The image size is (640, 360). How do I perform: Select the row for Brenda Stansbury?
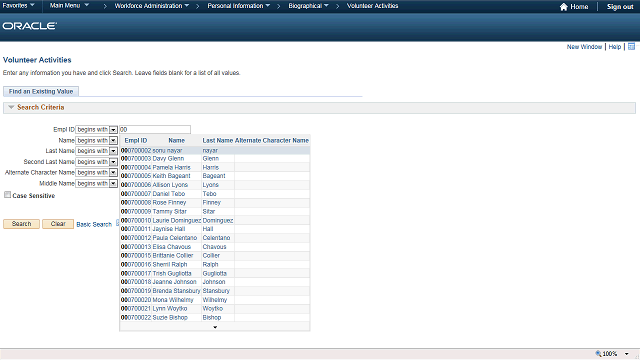(215, 291)
